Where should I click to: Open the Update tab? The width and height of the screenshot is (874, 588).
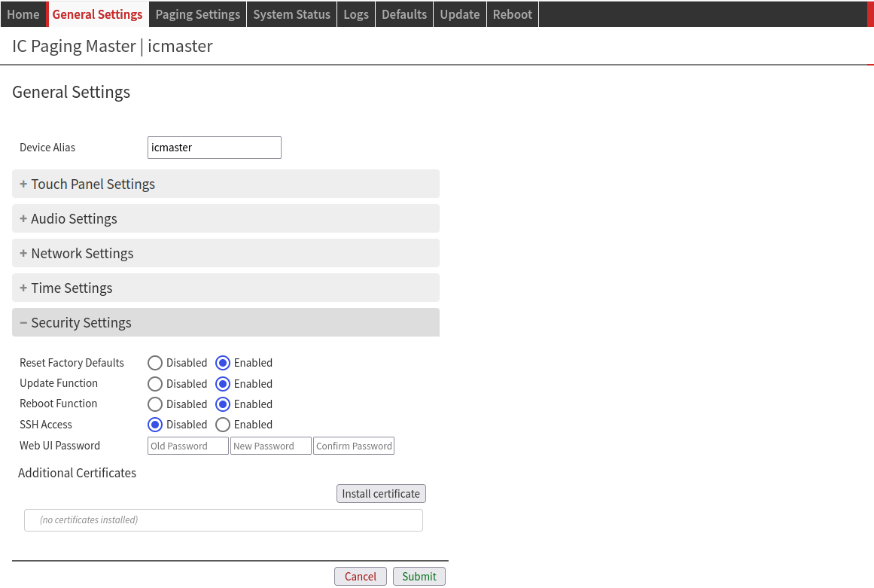pyautogui.click(x=459, y=14)
